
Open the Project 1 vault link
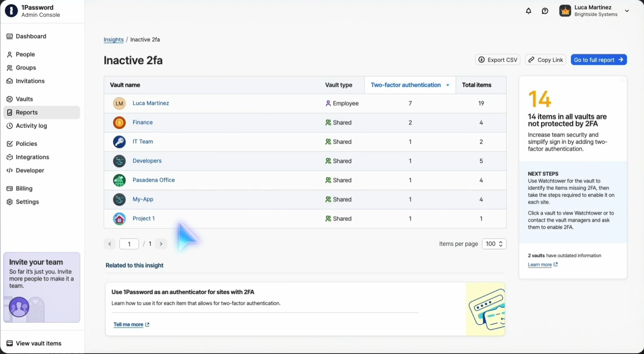point(144,218)
